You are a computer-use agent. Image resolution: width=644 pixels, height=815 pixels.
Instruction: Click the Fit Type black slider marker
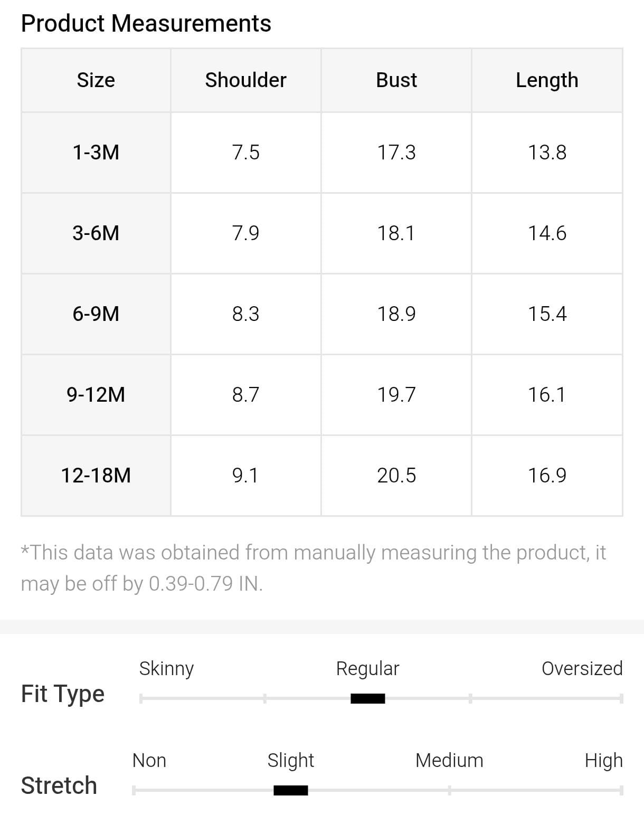pyautogui.click(x=367, y=698)
